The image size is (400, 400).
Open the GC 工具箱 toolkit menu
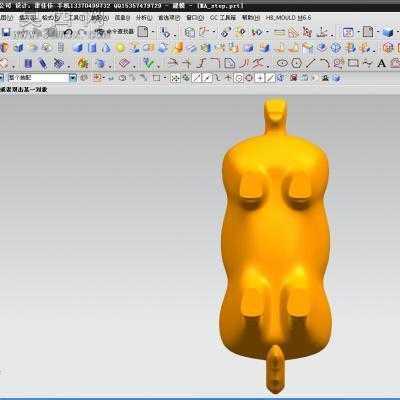coord(223,18)
